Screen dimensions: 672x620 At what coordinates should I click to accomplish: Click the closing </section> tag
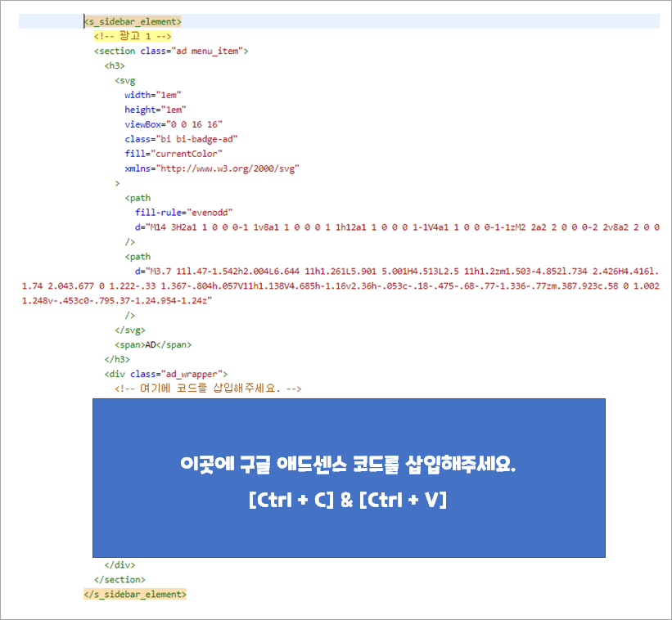coord(120,579)
